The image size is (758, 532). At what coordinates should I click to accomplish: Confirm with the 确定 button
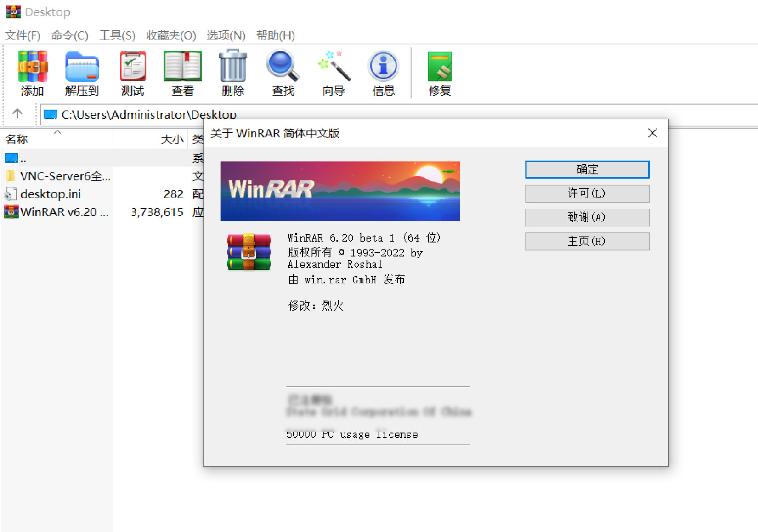(x=587, y=170)
